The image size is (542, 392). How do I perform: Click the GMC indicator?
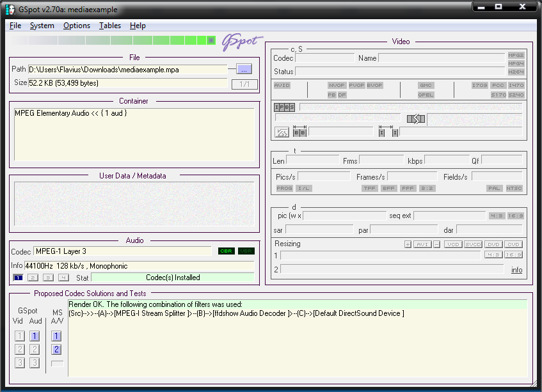pos(426,85)
